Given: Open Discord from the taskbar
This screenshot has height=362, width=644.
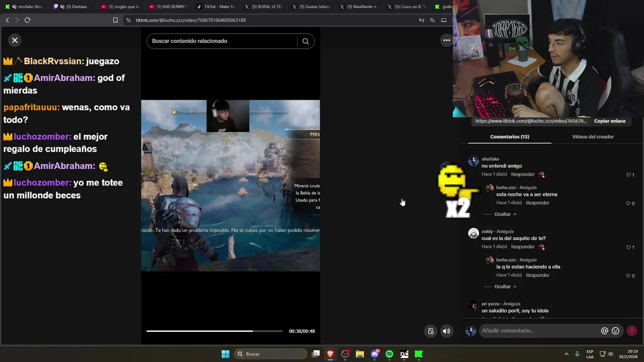Looking at the screenshot, I should 375,354.
